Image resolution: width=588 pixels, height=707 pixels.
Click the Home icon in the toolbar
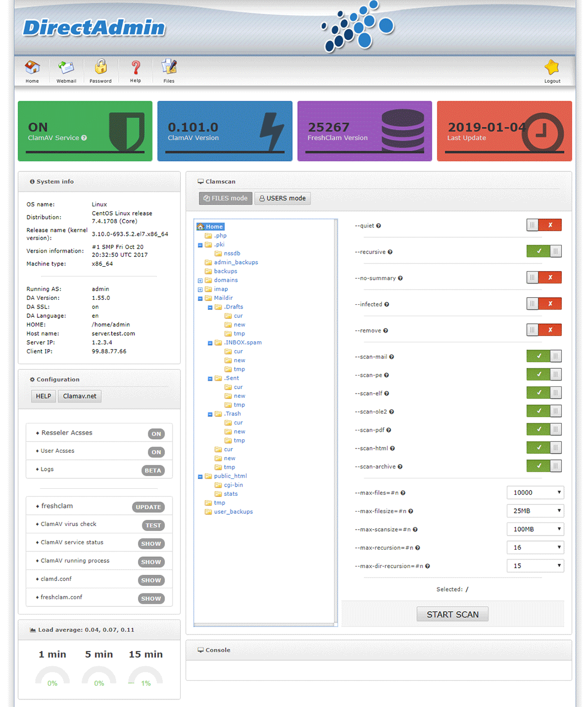point(32,70)
